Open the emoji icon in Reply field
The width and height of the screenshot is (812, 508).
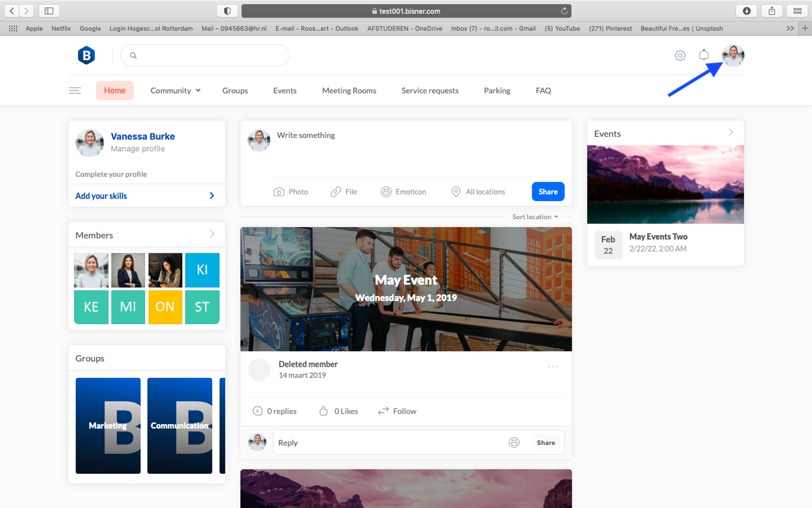(514, 443)
